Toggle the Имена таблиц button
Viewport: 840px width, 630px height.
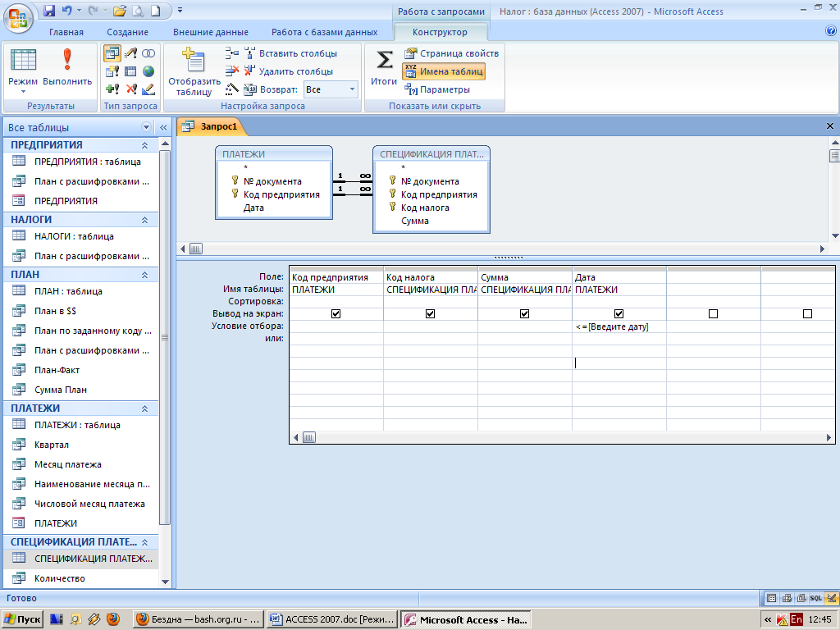point(444,71)
